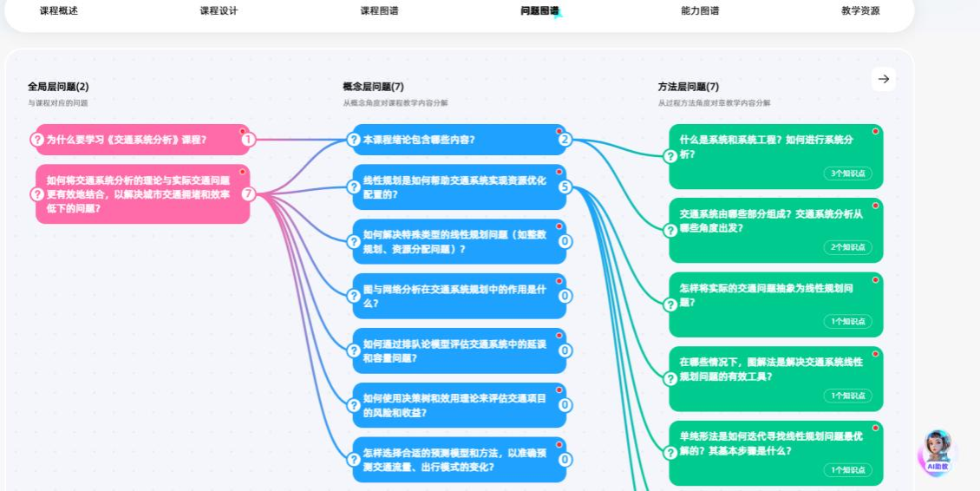Expand the count badge 7 on 如何将交通系统分析 node
The width and height of the screenshot is (980, 491).
click(248, 194)
